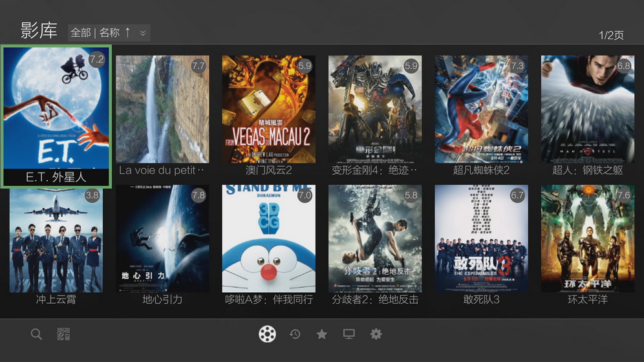Open the playback history clock icon
Viewport: 644px width, 362px height.
[295, 334]
